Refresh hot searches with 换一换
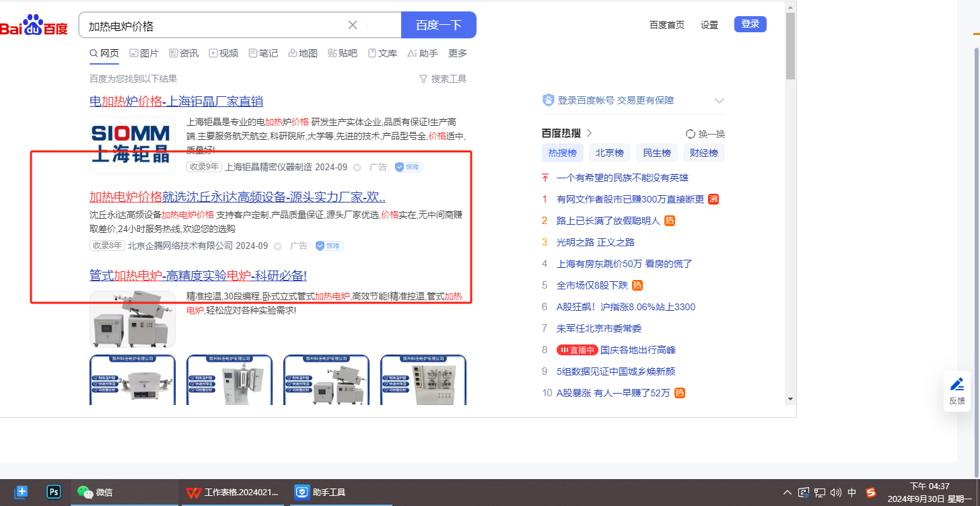This screenshot has width=980, height=506. point(705,134)
